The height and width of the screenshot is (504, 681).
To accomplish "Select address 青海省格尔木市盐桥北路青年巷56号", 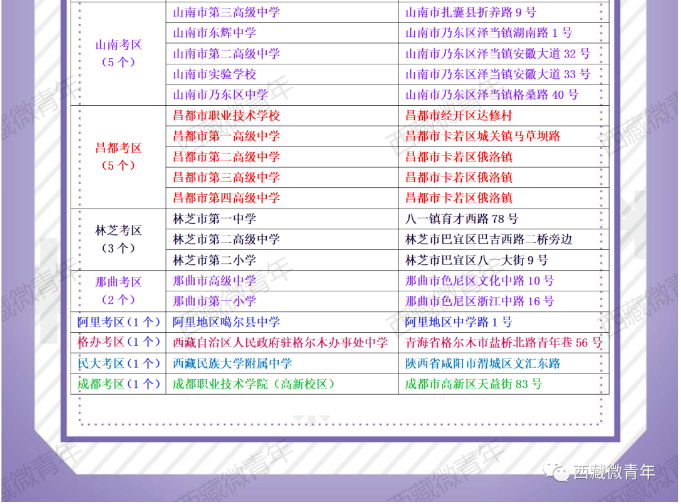I will pyautogui.click(x=503, y=342).
